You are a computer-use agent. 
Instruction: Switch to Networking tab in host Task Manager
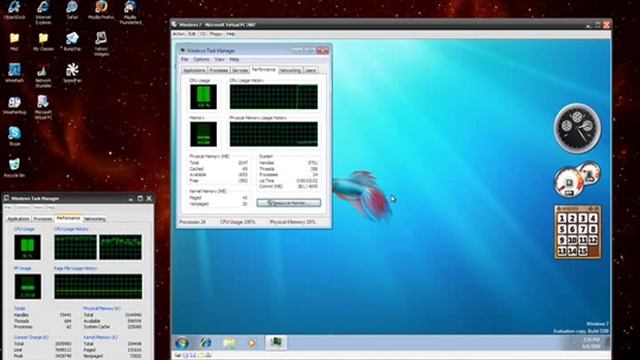click(x=95, y=219)
